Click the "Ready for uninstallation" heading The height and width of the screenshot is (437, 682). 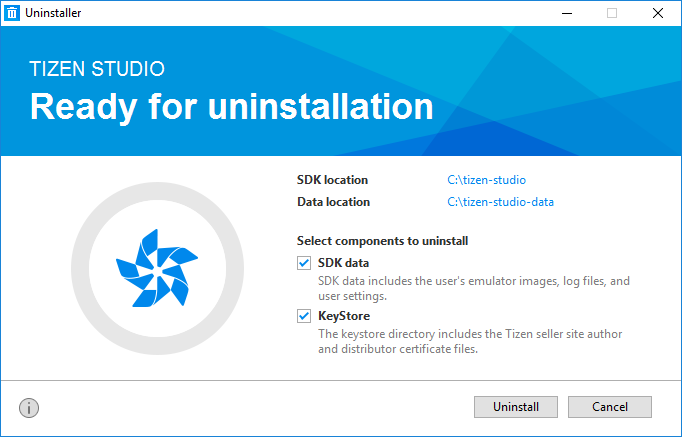point(231,107)
